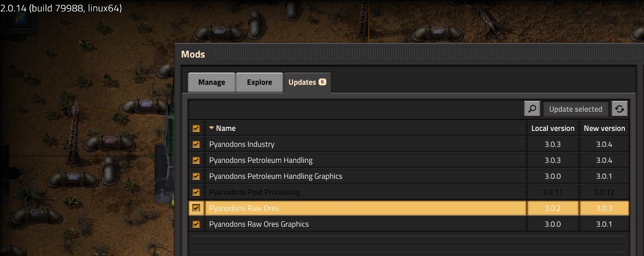Viewport: 644px width, 256px height.
Task: Click new version 3.0.12 cell
Action: pyautogui.click(x=604, y=193)
